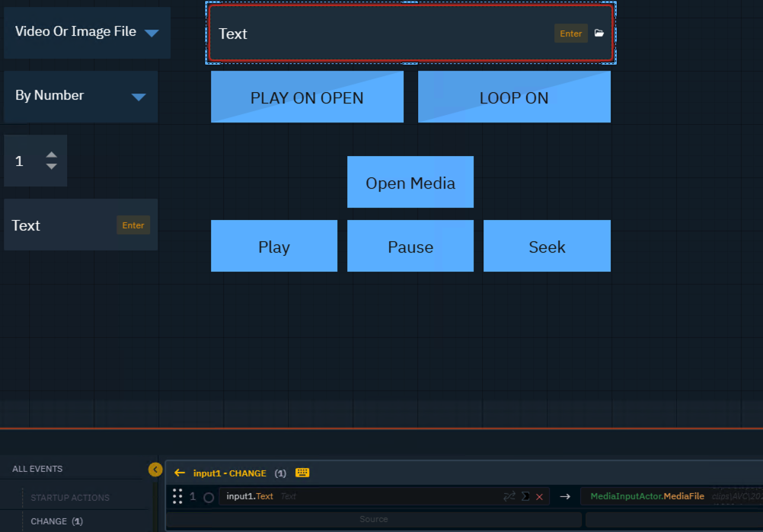Click the Open Media button
The height and width of the screenshot is (532, 763).
410,182
